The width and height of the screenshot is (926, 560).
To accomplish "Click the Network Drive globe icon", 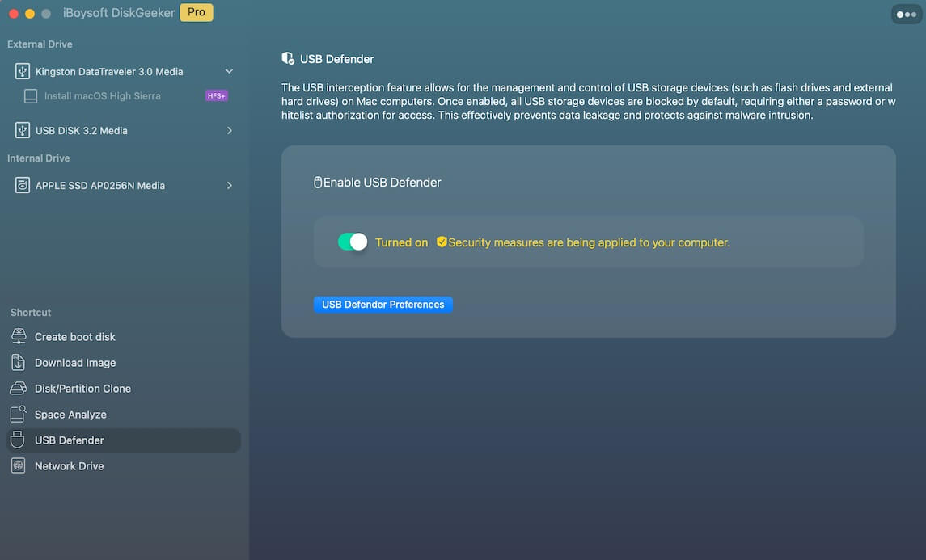I will click(19, 466).
